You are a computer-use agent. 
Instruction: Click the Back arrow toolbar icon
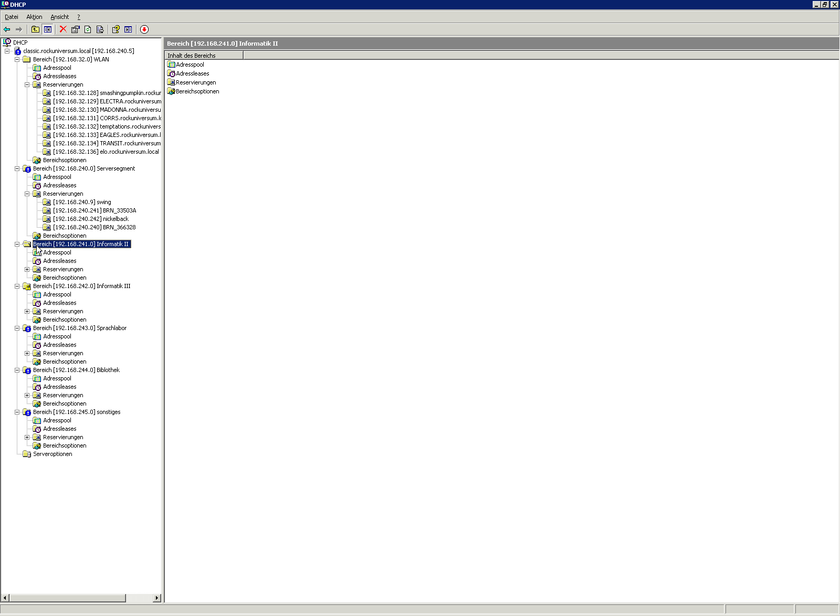7,29
